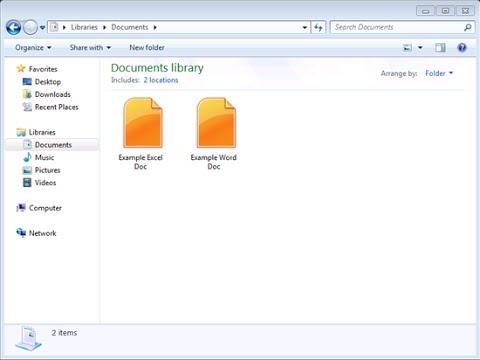Click the Recent Places icon

(x=27, y=107)
